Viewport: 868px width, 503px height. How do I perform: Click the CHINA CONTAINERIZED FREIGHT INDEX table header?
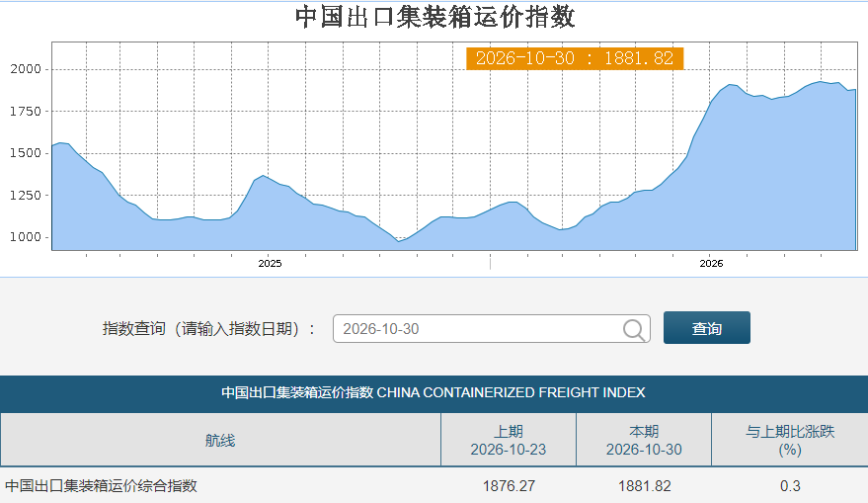[434, 392]
